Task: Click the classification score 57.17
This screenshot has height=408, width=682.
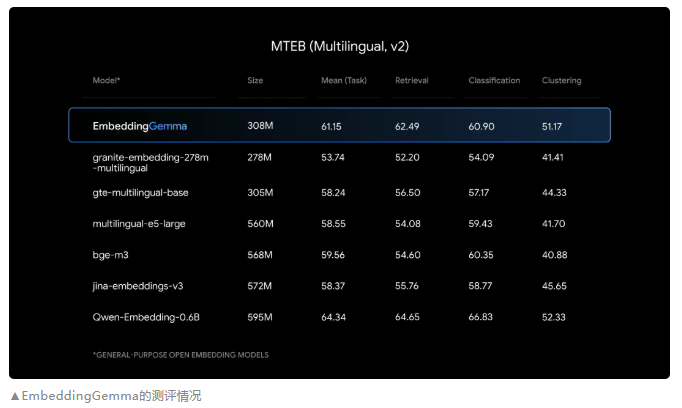Action: point(478,192)
